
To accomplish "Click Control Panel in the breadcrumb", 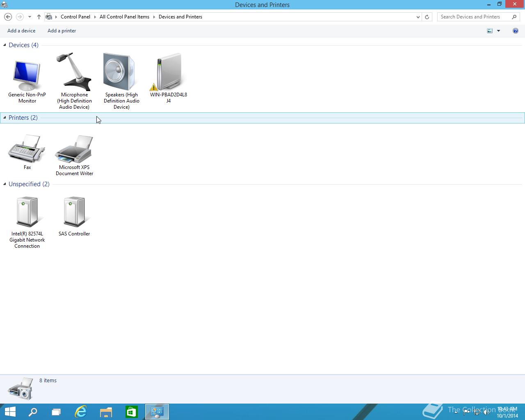I will (x=75, y=17).
